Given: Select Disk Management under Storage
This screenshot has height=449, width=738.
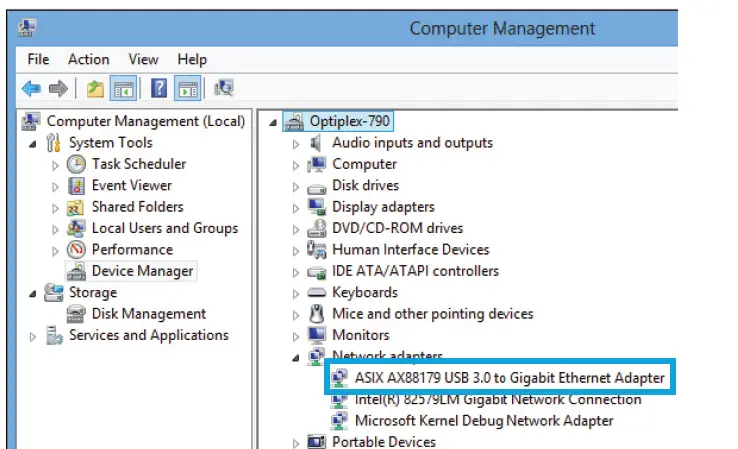Looking at the screenshot, I should pyautogui.click(x=149, y=314).
